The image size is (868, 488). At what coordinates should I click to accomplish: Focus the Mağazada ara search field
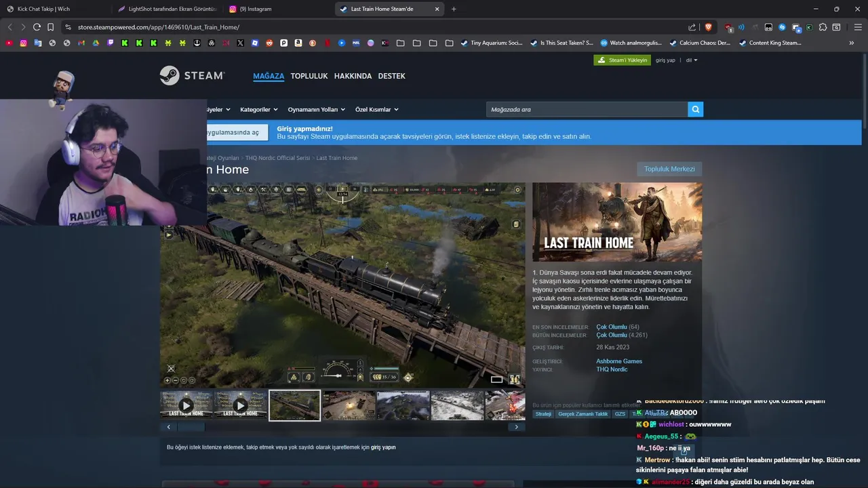[587, 109]
